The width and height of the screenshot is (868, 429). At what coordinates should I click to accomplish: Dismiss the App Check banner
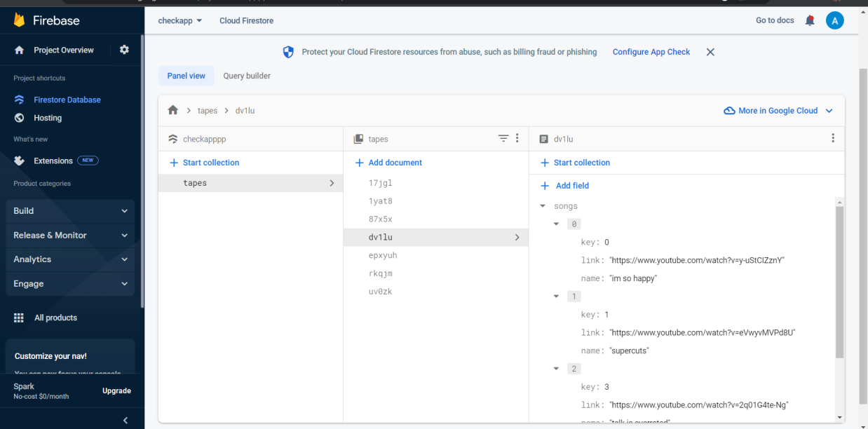point(710,52)
